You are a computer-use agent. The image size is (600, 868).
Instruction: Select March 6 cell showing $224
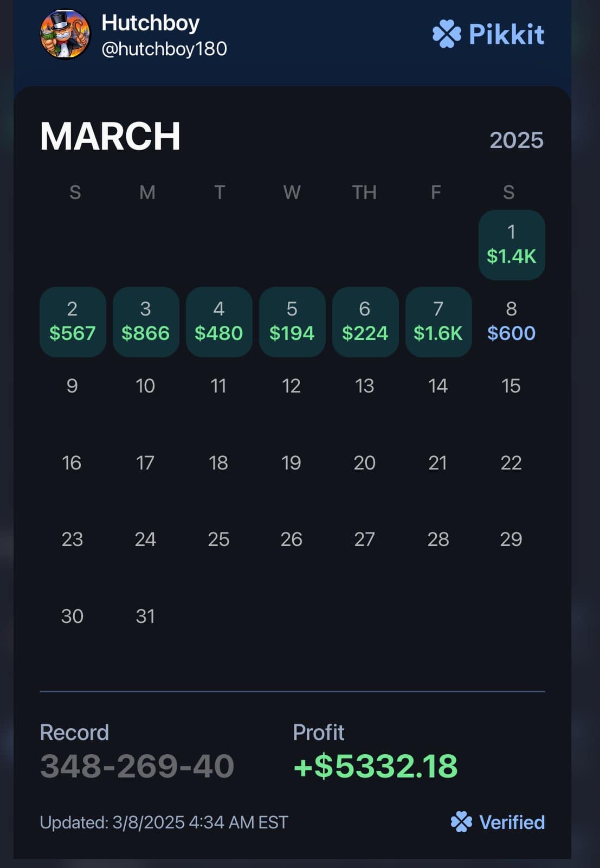[x=365, y=322]
